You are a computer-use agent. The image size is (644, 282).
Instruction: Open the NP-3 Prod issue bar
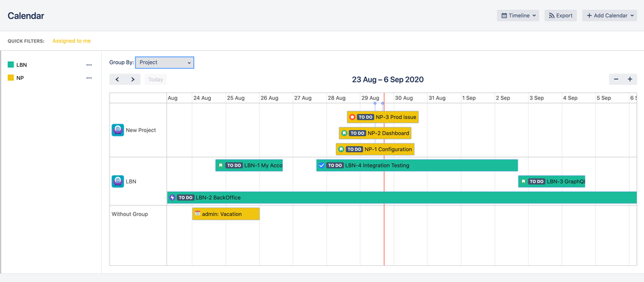click(x=383, y=117)
